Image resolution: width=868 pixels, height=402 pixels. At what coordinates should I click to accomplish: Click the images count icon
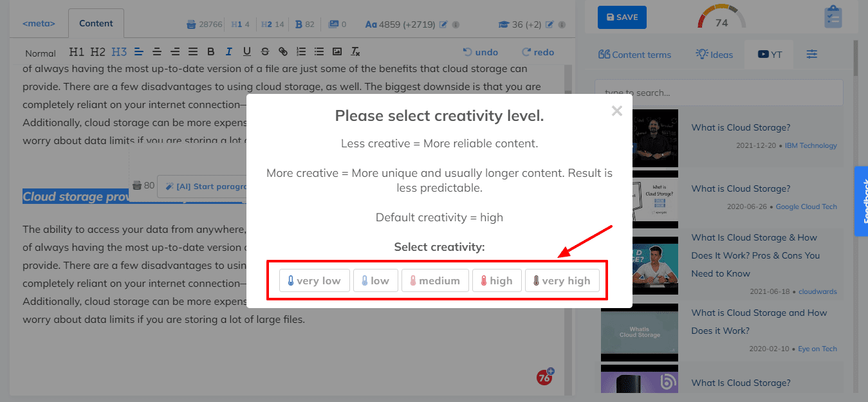tap(333, 24)
